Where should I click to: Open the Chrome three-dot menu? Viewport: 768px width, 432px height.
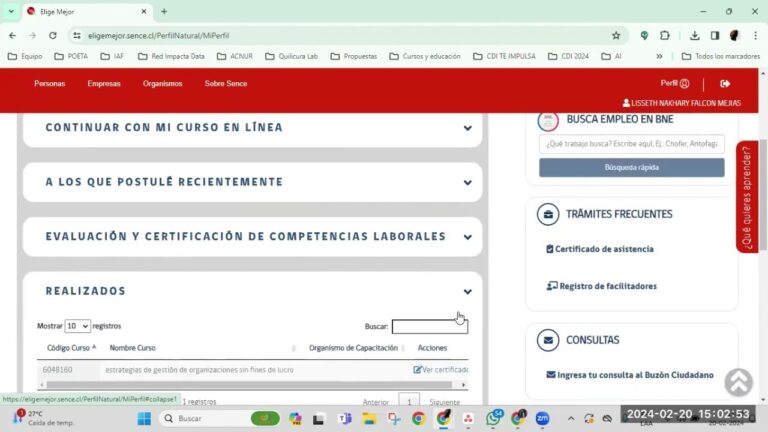[x=755, y=35]
